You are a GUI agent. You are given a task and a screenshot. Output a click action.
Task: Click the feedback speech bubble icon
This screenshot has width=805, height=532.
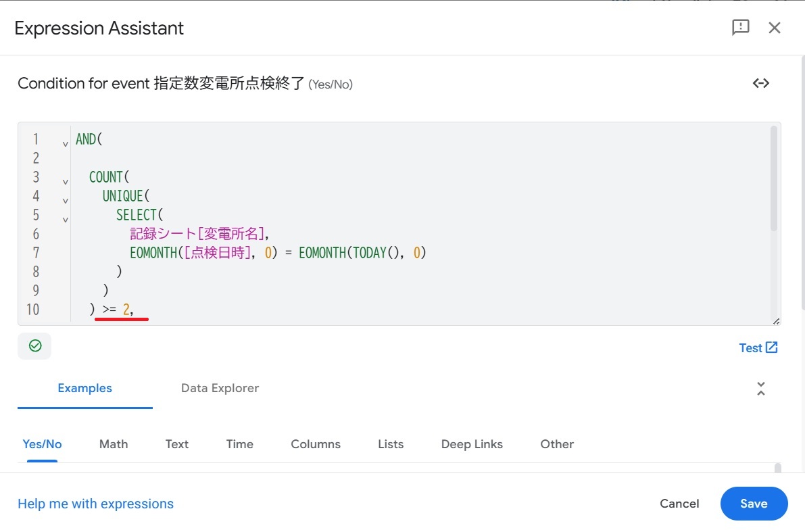(741, 28)
